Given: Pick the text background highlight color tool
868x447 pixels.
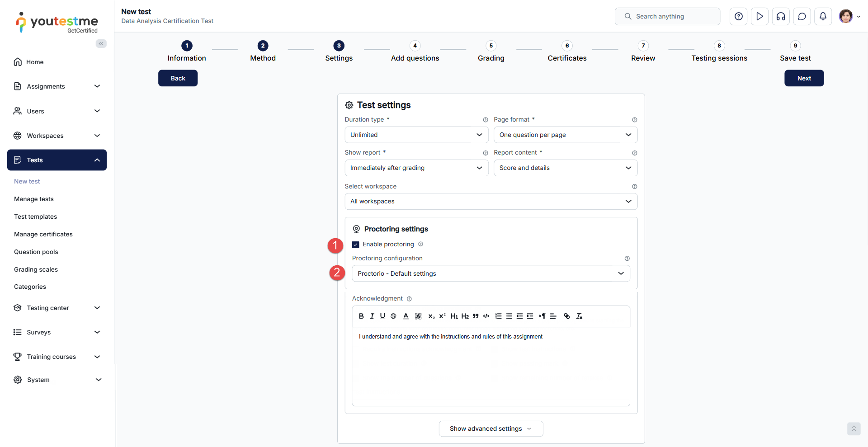Looking at the screenshot, I should click(x=418, y=316).
